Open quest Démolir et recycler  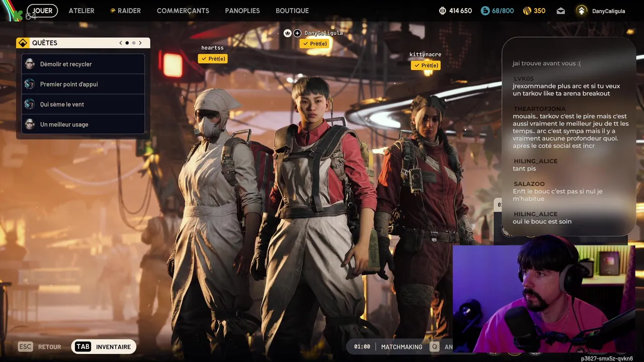(x=84, y=64)
